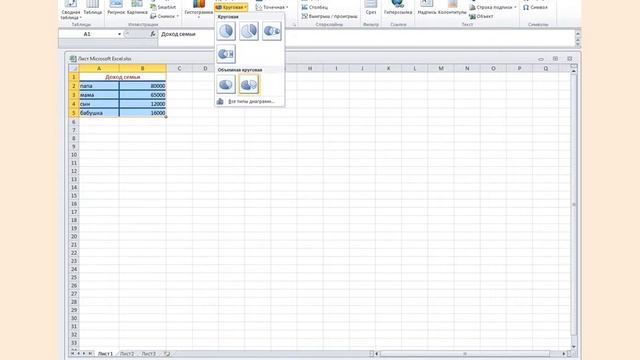
Task: Click the Select All corner button
Action: tap(74, 68)
